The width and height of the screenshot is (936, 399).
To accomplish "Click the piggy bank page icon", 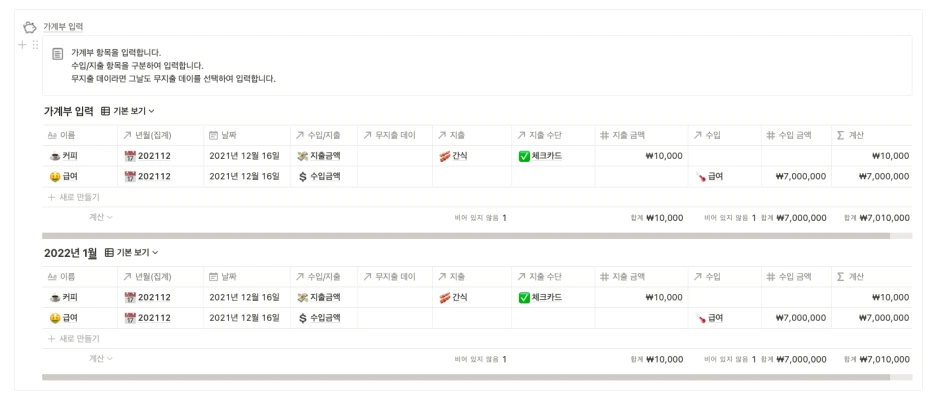I will pos(29,27).
